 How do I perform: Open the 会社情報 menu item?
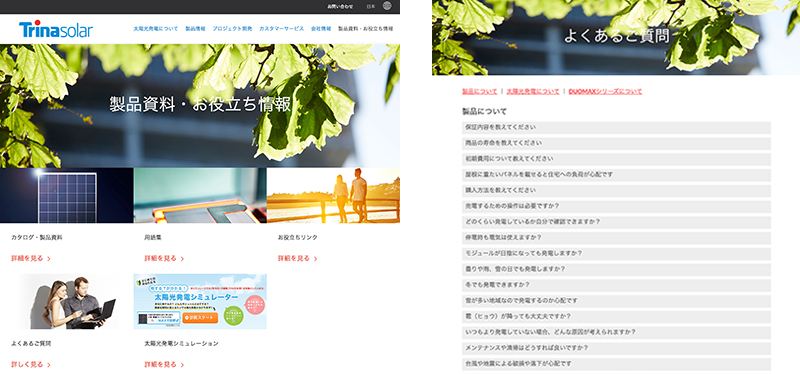[x=321, y=29]
